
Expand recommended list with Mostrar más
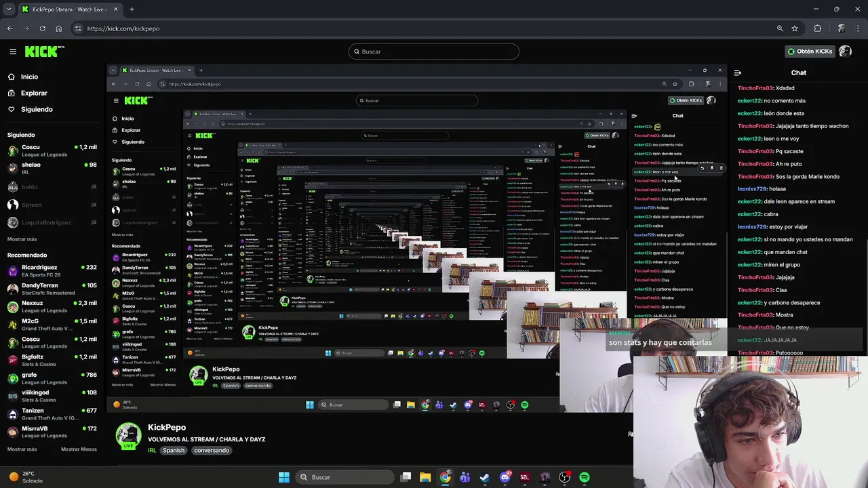pyautogui.click(x=22, y=449)
